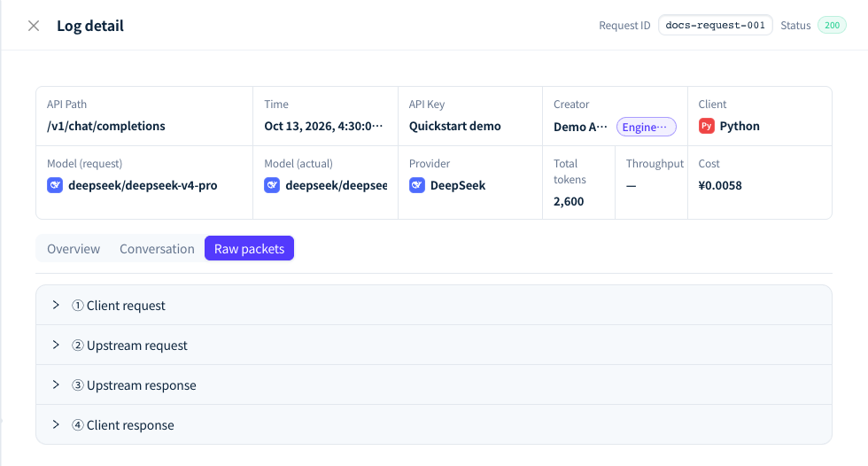
Task: Click the Engine… creator tag
Action: point(646,127)
